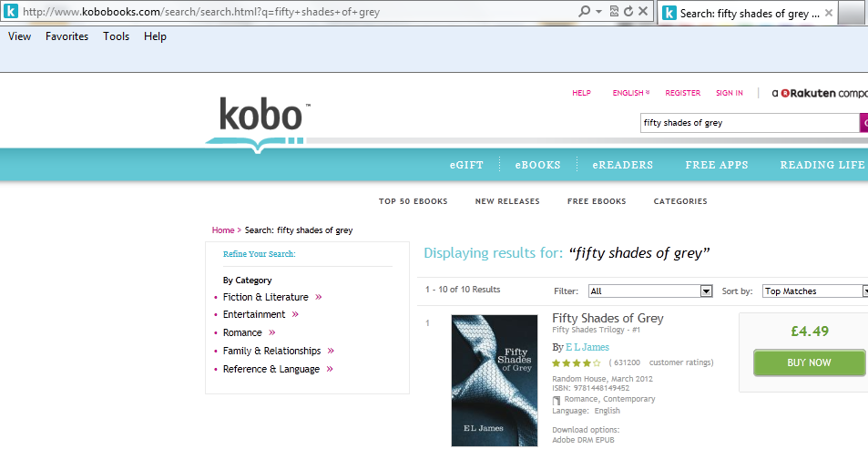Click the £4.49 price text
The image size is (868, 449).
pyautogui.click(x=810, y=332)
